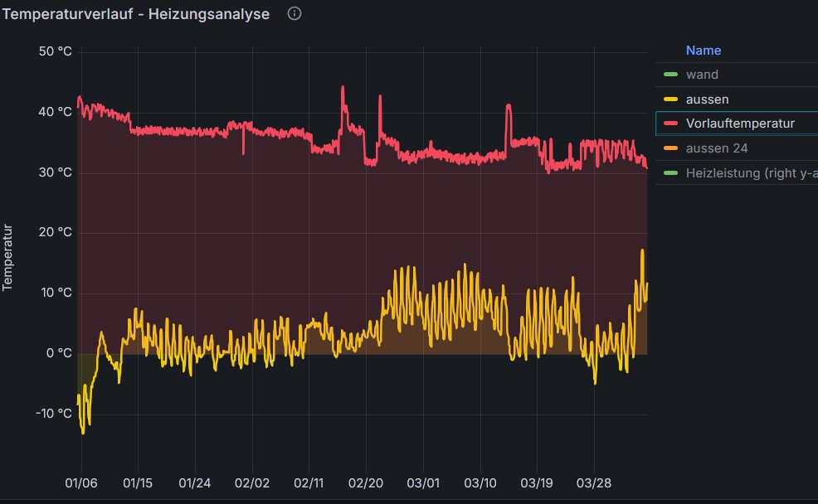The height and width of the screenshot is (504, 818).
Task: Click the yellow aussen peak at chart's right end
Action: tap(642, 251)
